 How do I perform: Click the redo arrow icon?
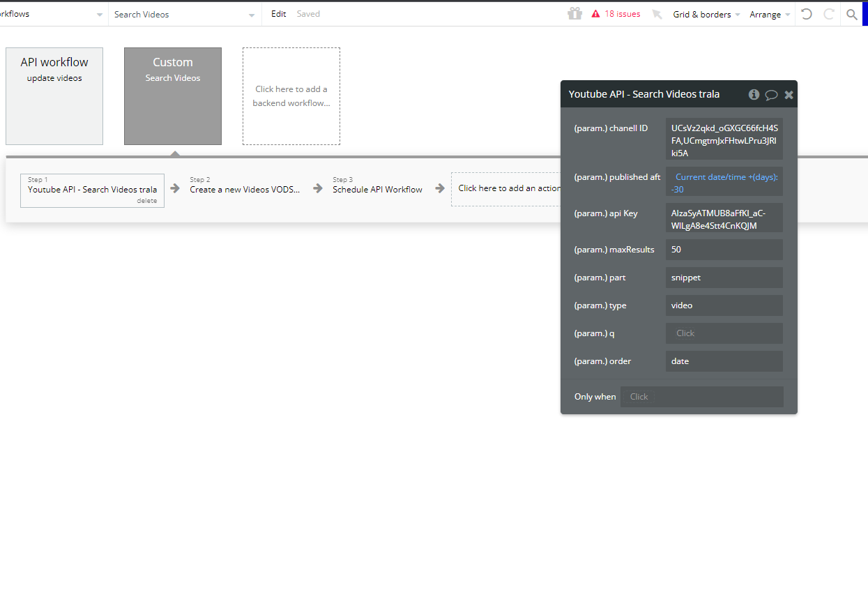(x=829, y=14)
